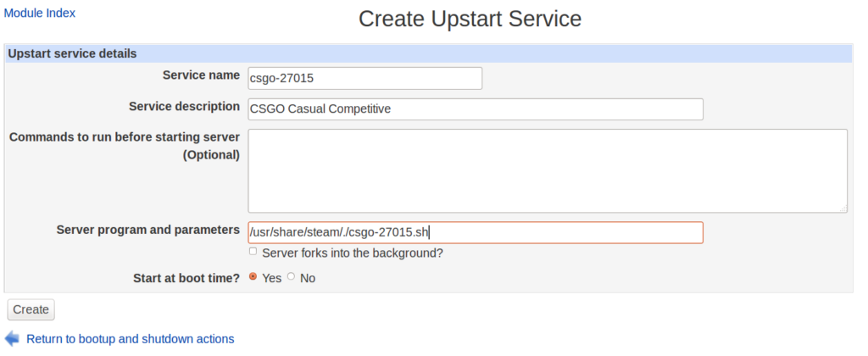Focus the Service description field

pyautogui.click(x=476, y=109)
